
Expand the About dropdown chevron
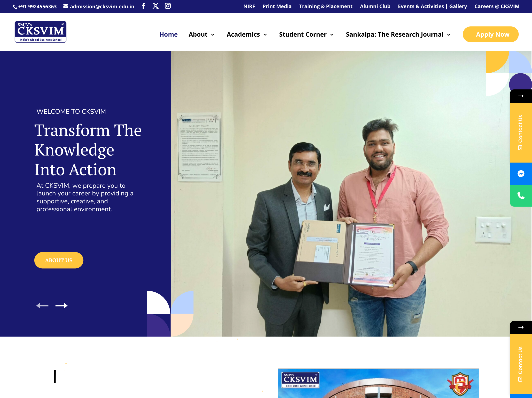(x=213, y=35)
